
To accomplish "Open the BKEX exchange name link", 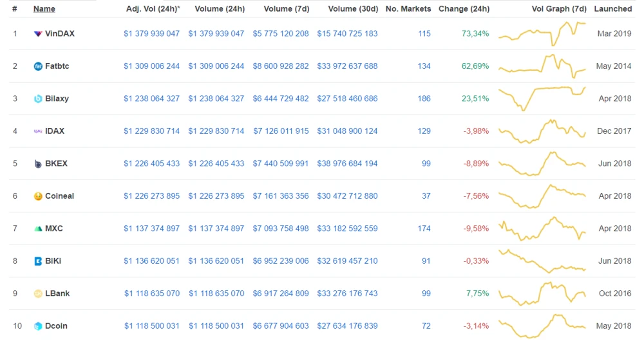I will 56,163.
